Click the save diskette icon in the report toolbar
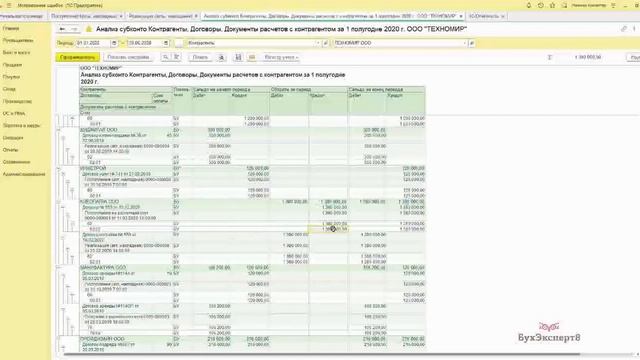 click(238, 58)
